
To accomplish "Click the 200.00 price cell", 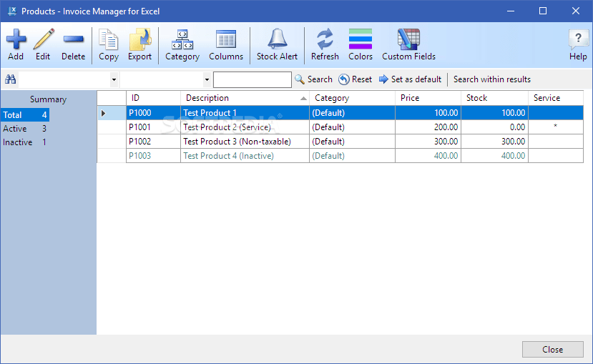I will [x=428, y=127].
